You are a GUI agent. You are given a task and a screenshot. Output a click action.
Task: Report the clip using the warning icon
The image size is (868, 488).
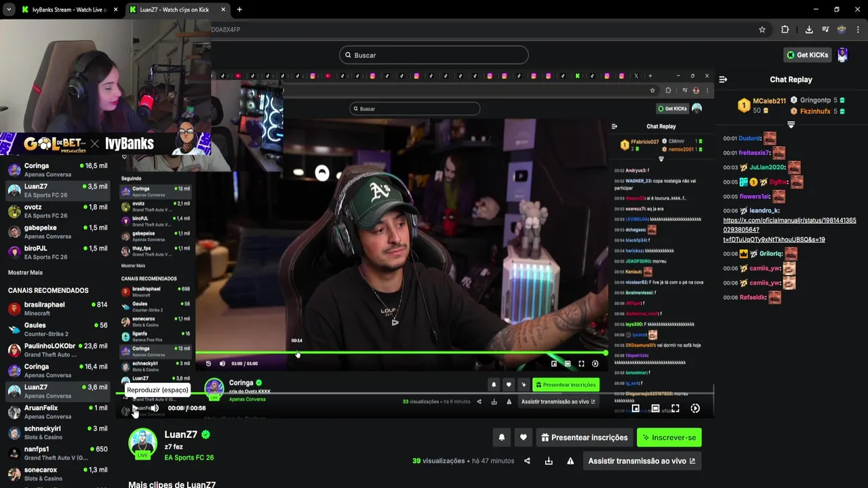tap(570, 461)
